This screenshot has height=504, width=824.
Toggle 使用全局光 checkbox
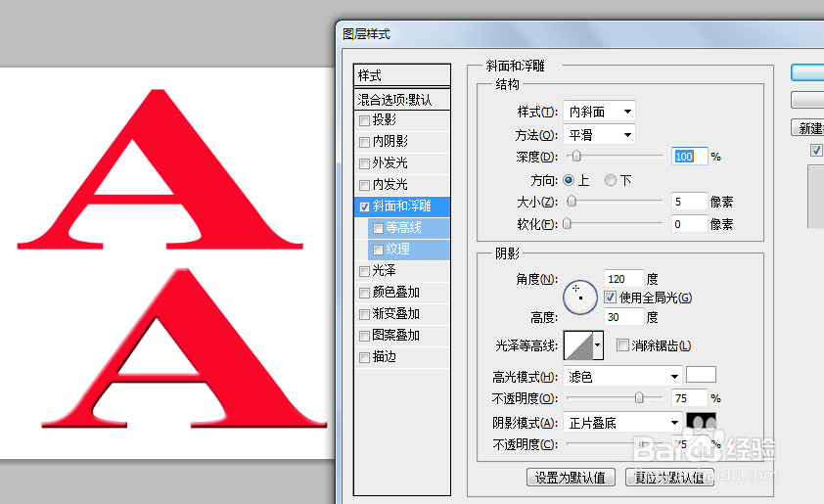click(x=610, y=298)
